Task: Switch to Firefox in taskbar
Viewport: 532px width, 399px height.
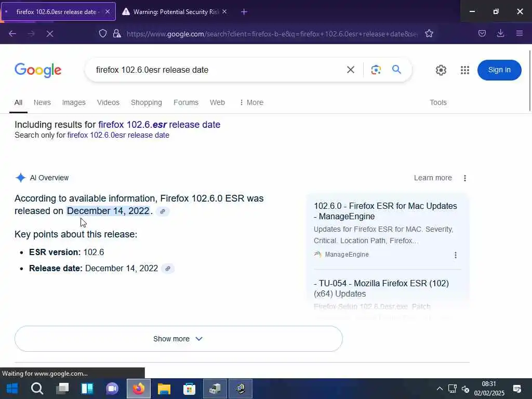Action: click(138, 389)
